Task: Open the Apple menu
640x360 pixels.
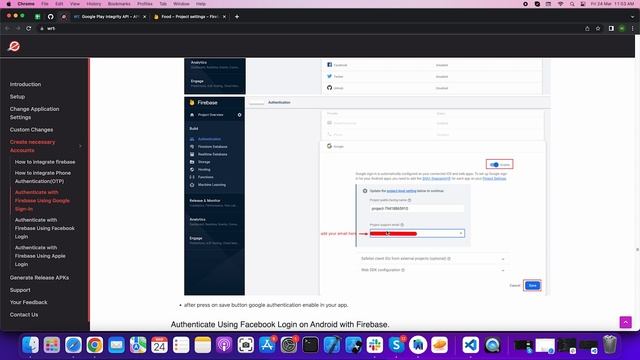Action: 9,4
